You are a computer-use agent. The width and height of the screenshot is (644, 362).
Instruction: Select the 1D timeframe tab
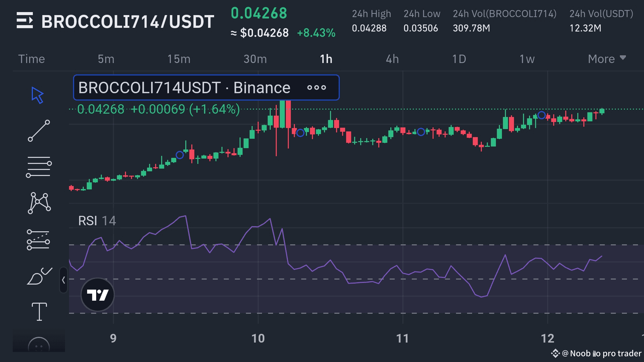pos(459,59)
